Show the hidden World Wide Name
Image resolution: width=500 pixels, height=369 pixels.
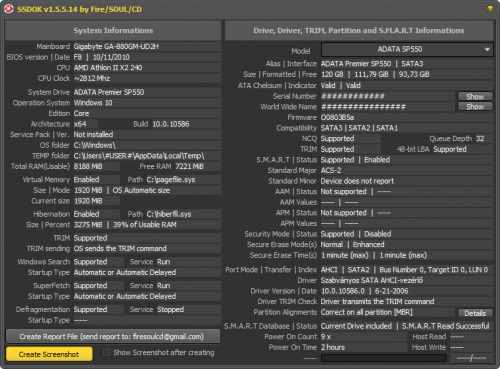coord(475,107)
